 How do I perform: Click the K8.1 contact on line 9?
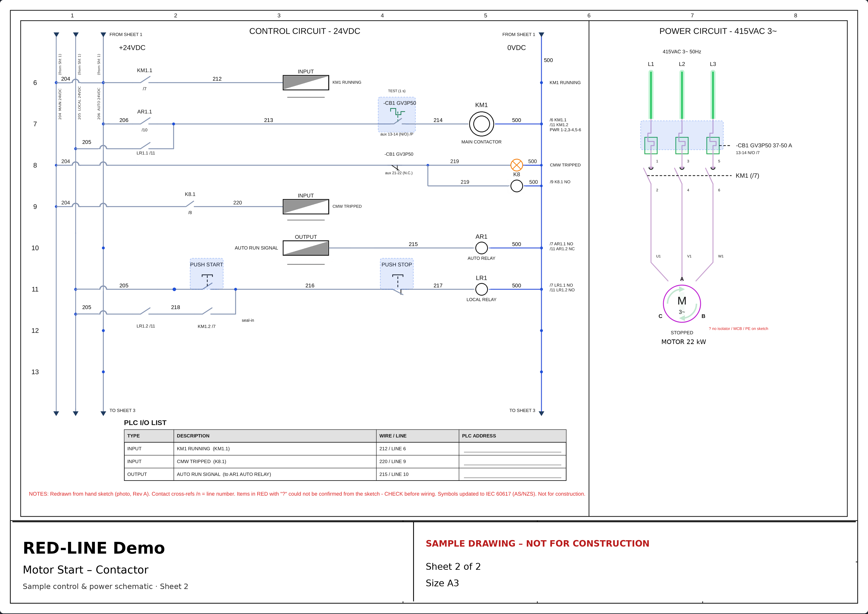point(190,204)
